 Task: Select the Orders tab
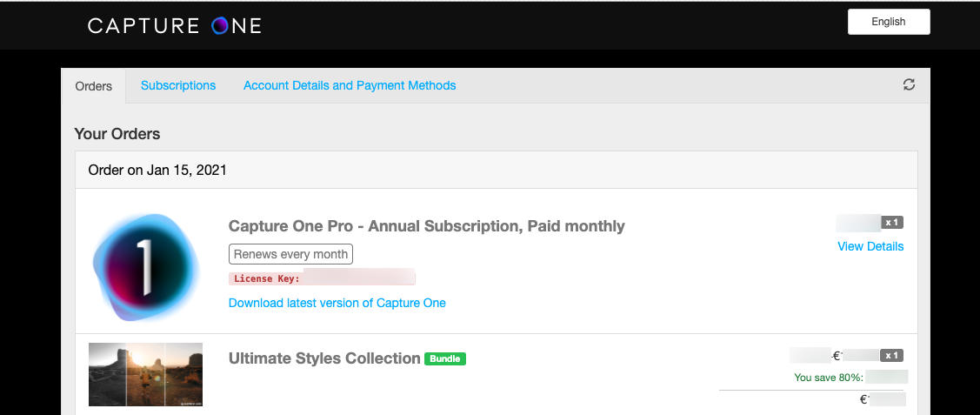point(94,86)
